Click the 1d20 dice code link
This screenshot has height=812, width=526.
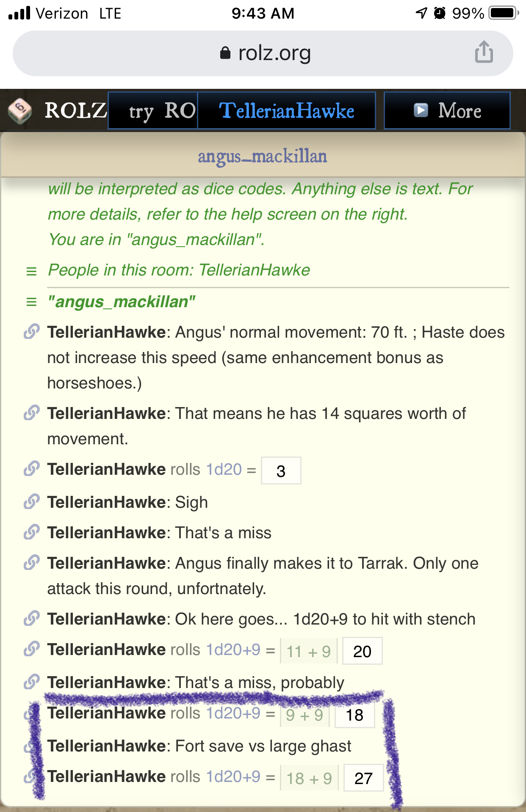pos(224,469)
